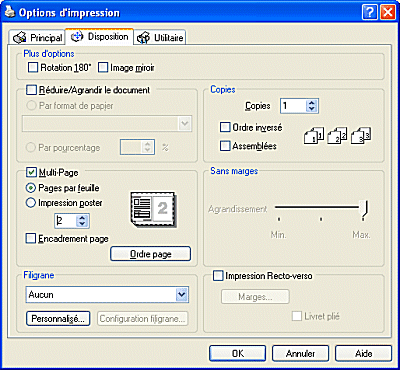Increase Copies with the up arrow
400x370 pixels.
click(x=312, y=103)
